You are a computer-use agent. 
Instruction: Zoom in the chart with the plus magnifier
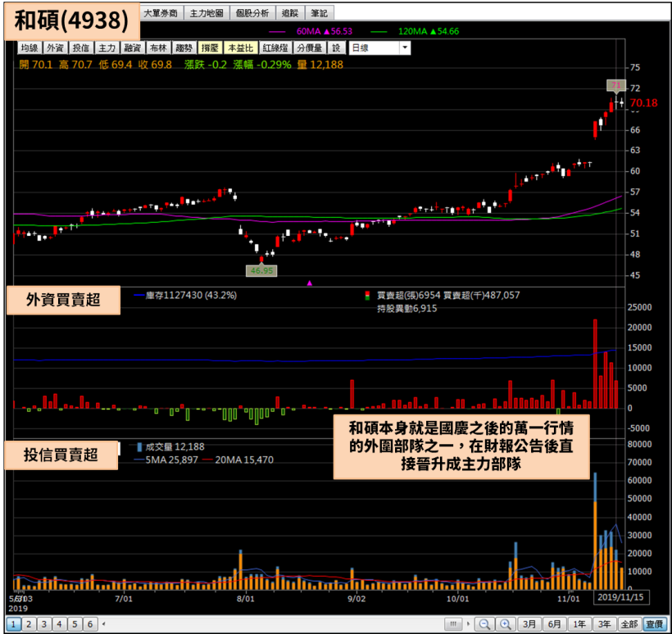tap(506, 623)
